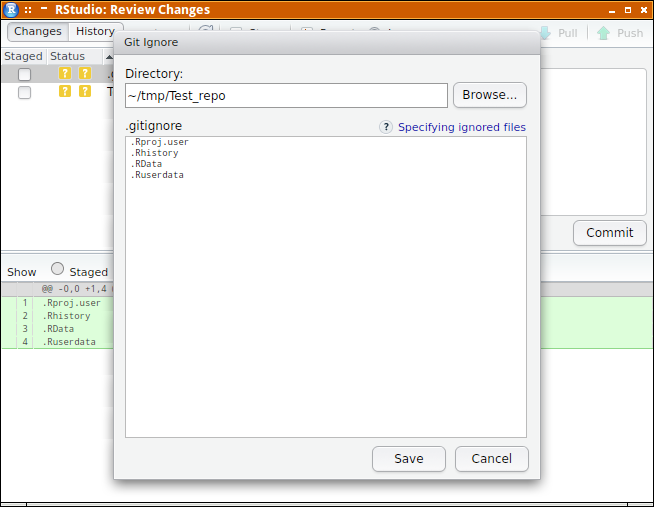Screen dimensions: 654x507
Task: Click the sort arrow beside Status header
Action: [109, 57]
